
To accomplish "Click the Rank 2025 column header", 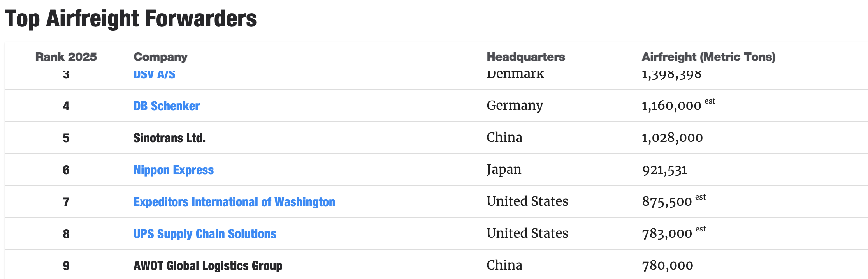I will coord(66,57).
